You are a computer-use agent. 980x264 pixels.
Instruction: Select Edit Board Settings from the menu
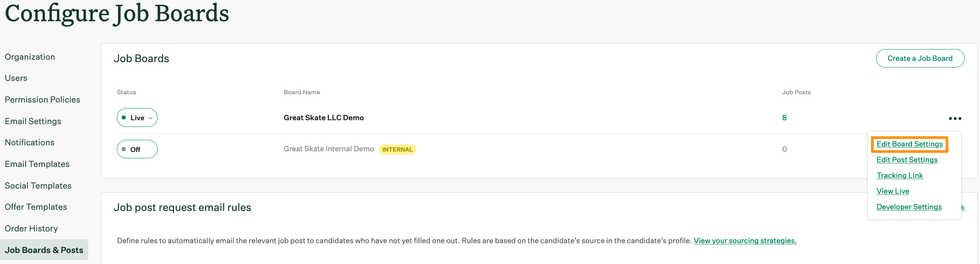point(909,144)
